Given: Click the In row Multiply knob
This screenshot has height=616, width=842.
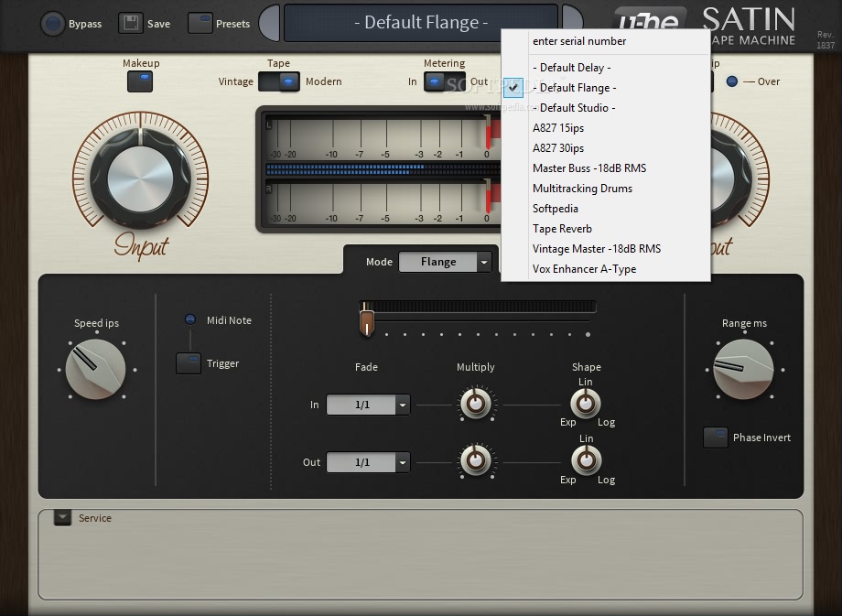Looking at the screenshot, I should tap(475, 404).
